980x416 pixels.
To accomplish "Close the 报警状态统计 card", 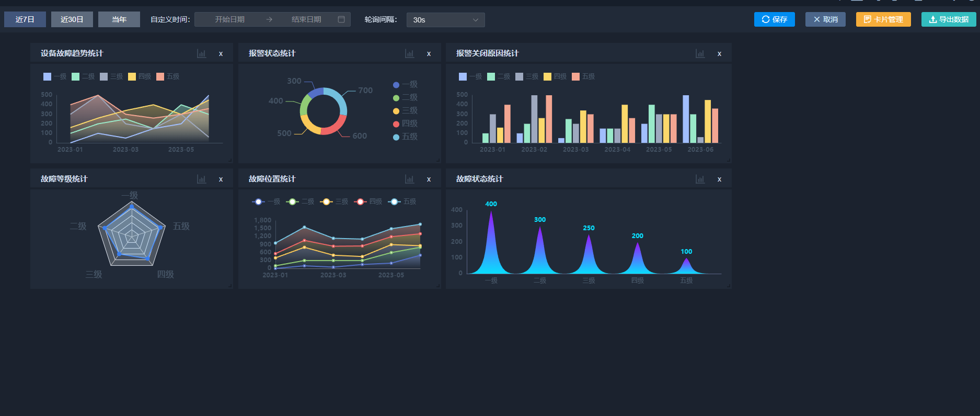I will coord(429,53).
